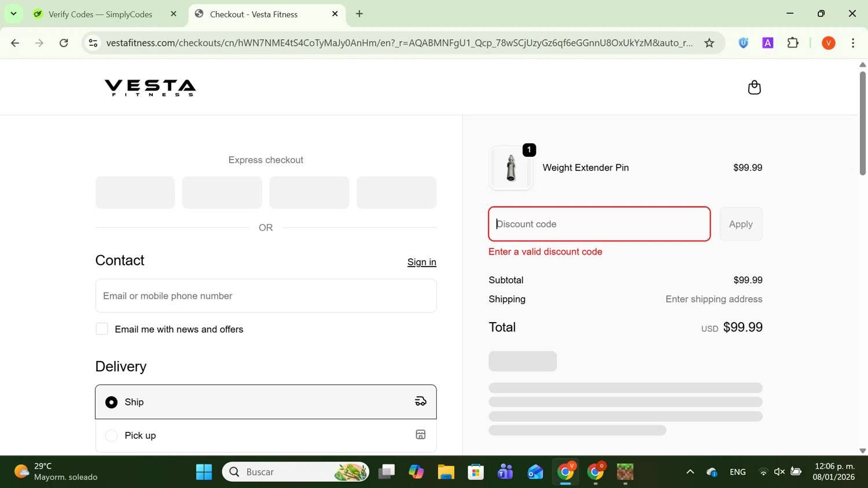Open the volume muted tray icon

click(779, 472)
